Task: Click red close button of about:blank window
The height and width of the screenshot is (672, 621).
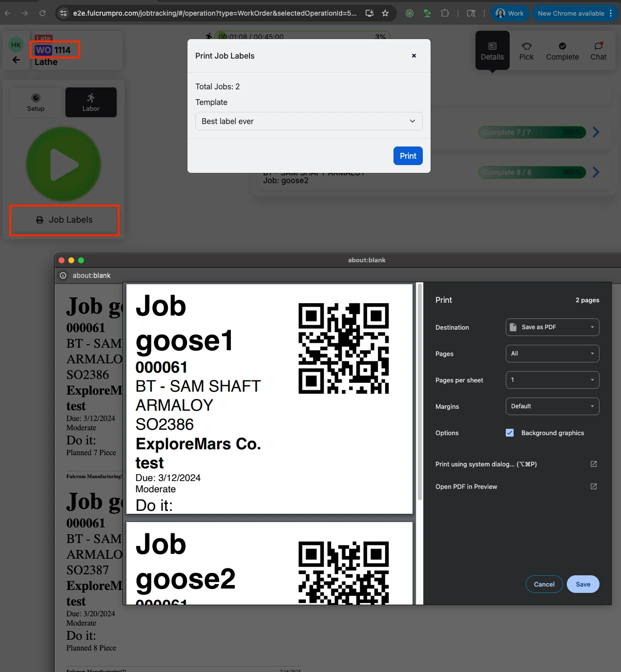Action: (x=62, y=260)
